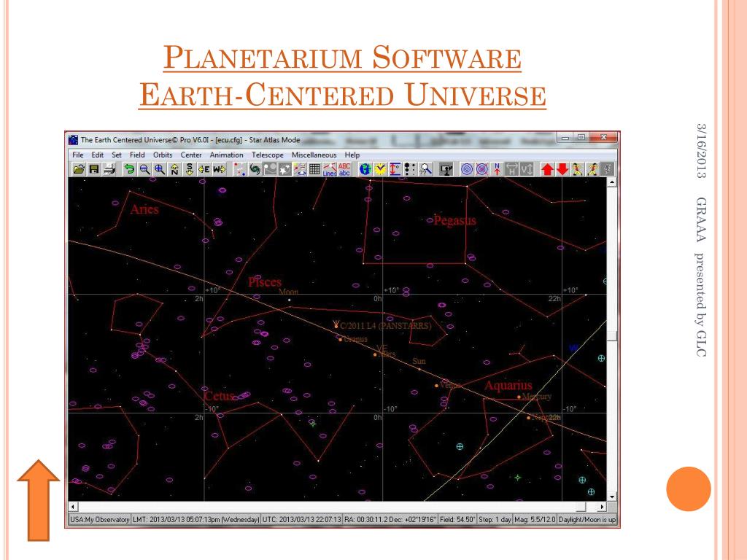Toggle the horizon/landscape display icon
747x560 pixels.
(x=270, y=169)
